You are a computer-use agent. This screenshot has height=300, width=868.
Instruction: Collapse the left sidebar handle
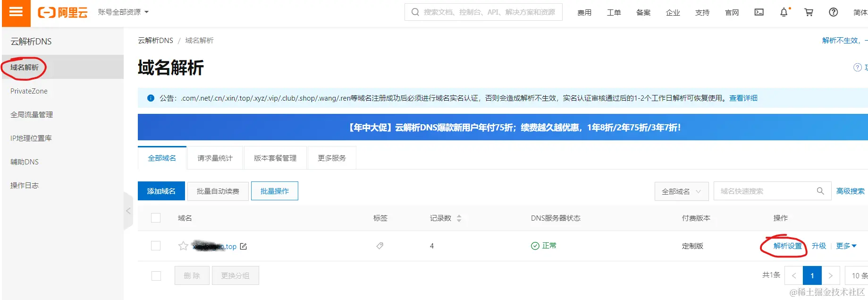coord(128,211)
